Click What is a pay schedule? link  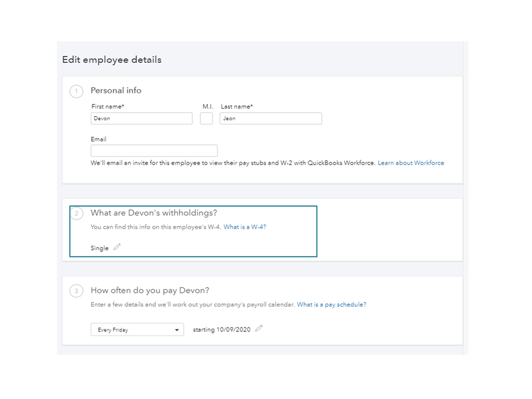[331, 305]
